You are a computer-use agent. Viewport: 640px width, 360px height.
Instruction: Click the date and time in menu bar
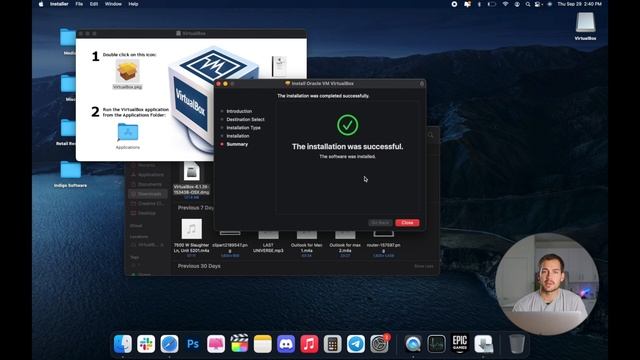pyautogui.click(x=580, y=4)
